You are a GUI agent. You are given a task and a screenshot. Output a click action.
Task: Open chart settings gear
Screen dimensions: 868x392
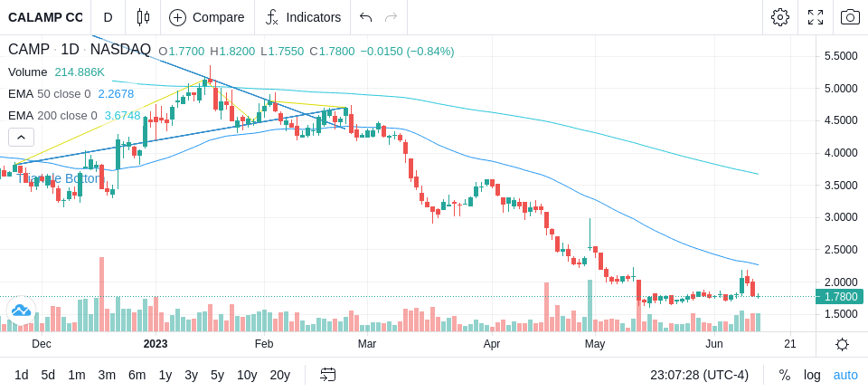click(780, 17)
